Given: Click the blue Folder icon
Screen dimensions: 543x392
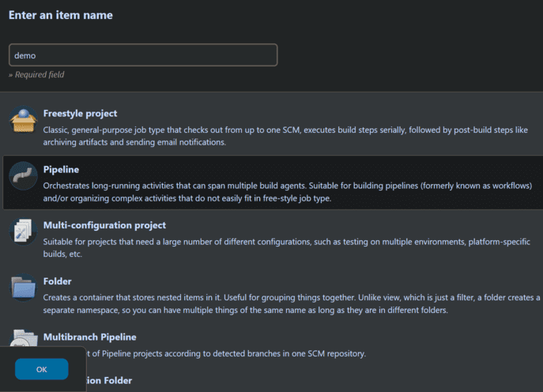Looking at the screenshot, I should (23, 287).
